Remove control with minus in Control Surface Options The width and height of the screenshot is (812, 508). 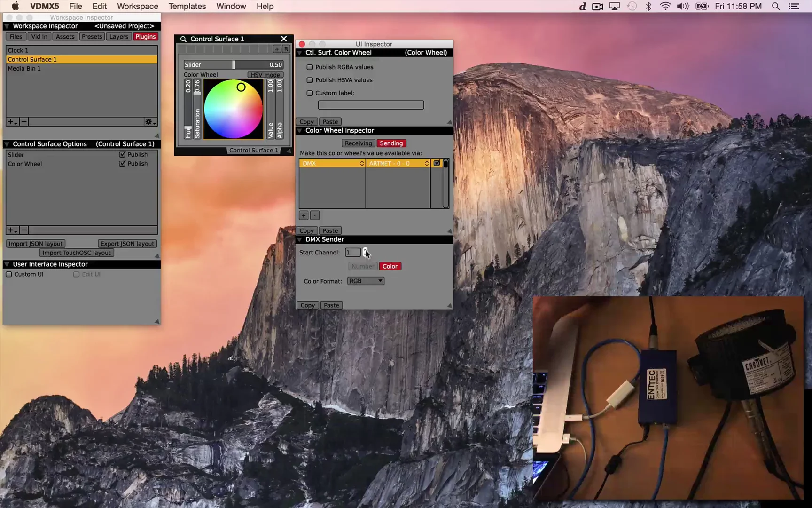coord(24,230)
